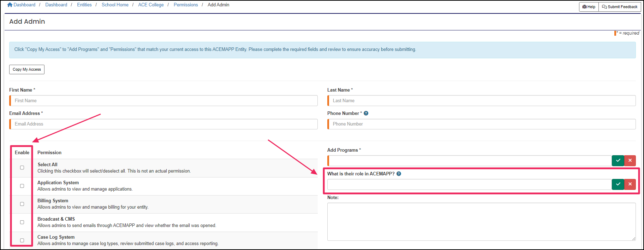The height and width of the screenshot is (250, 644).
Task: Enable the Application System permission
Action: tap(22, 186)
